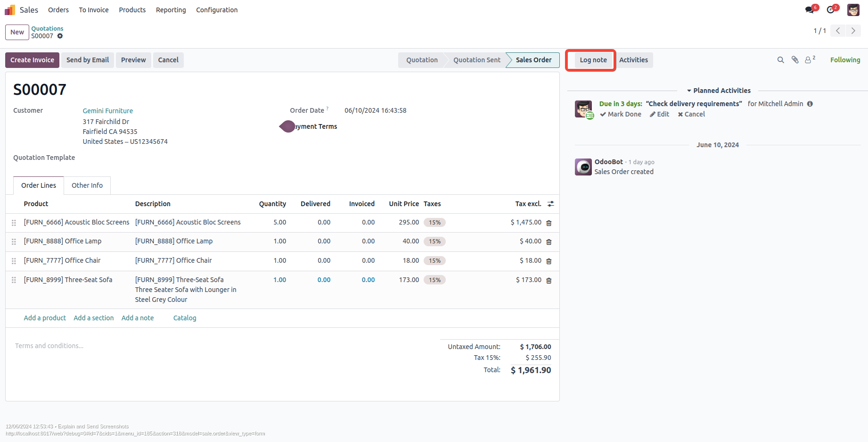Delete the Three-Seat Sofa order line
The image size is (868, 442).
pyautogui.click(x=549, y=280)
